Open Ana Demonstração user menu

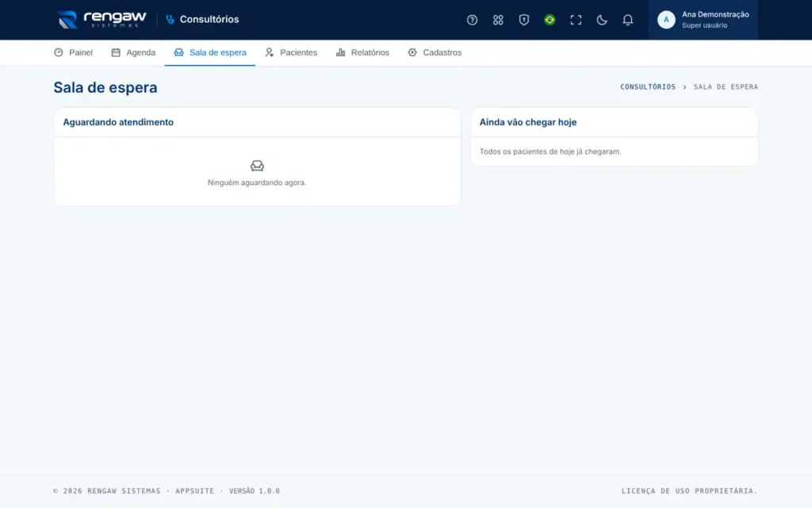click(x=703, y=20)
